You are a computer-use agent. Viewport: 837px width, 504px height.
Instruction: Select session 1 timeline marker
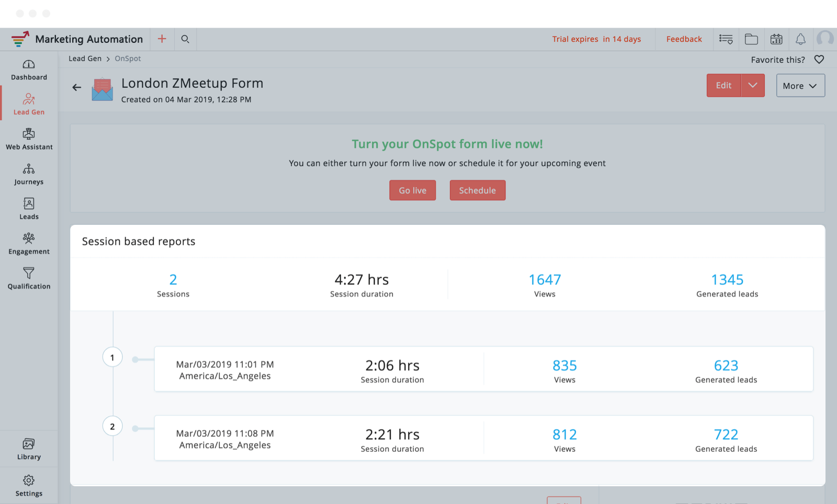[x=112, y=358]
